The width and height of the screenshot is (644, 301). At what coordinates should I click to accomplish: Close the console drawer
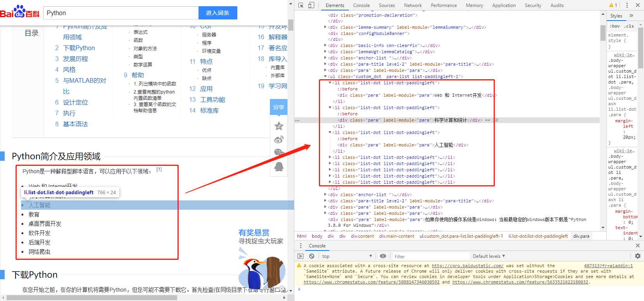pyautogui.click(x=637, y=245)
